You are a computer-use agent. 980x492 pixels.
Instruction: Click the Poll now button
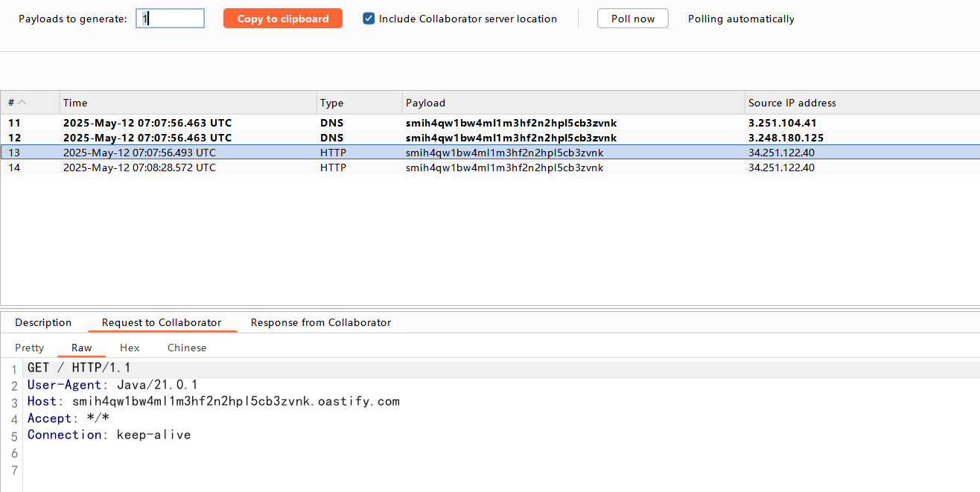point(632,19)
